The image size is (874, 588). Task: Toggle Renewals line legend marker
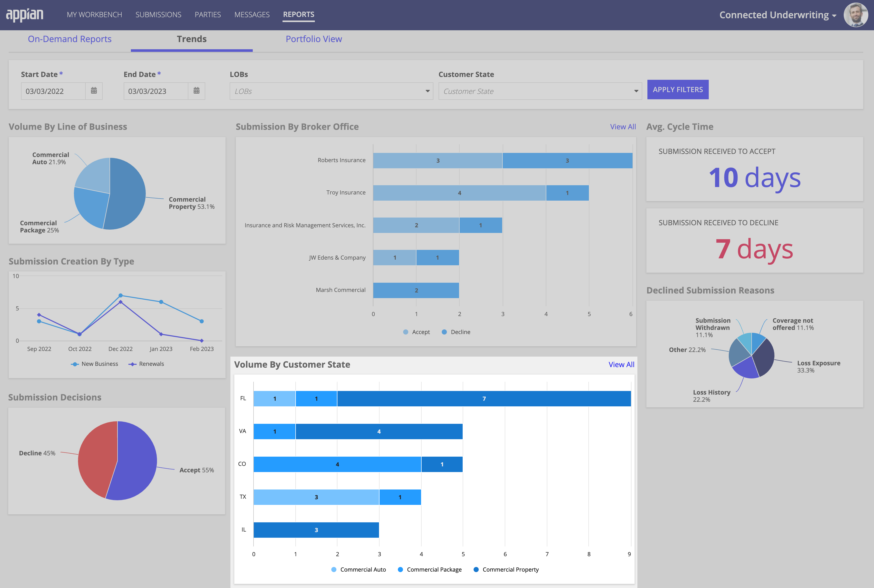(x=132, y=364)
